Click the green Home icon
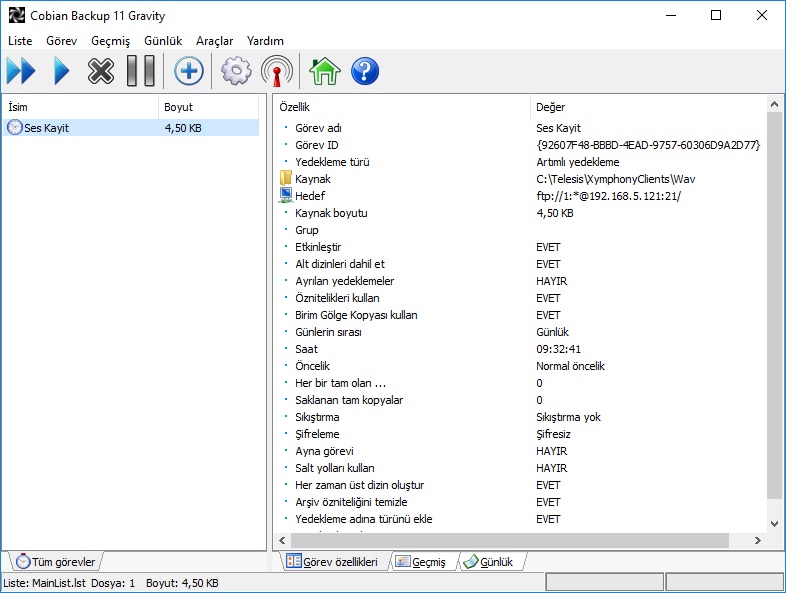The height and width of the screenshot is (593, 786). 325,71
